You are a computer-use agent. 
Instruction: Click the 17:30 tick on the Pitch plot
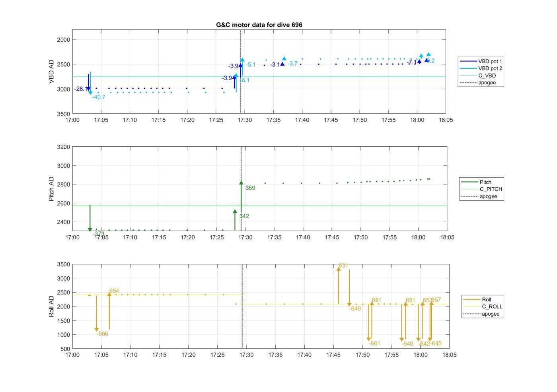click(245, 237)
